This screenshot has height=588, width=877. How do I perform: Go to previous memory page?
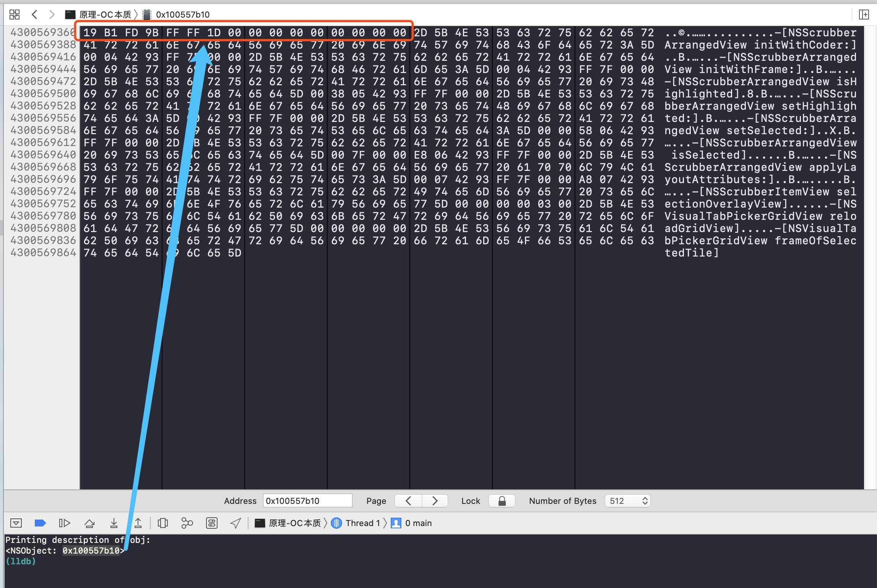click(408, 501)
